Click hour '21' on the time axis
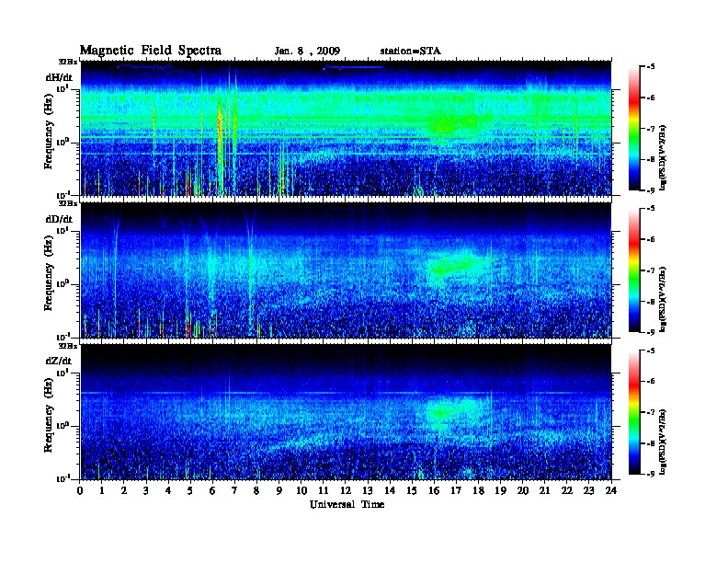The height and width of the screenshot is (563, 728). pos(545,490)
